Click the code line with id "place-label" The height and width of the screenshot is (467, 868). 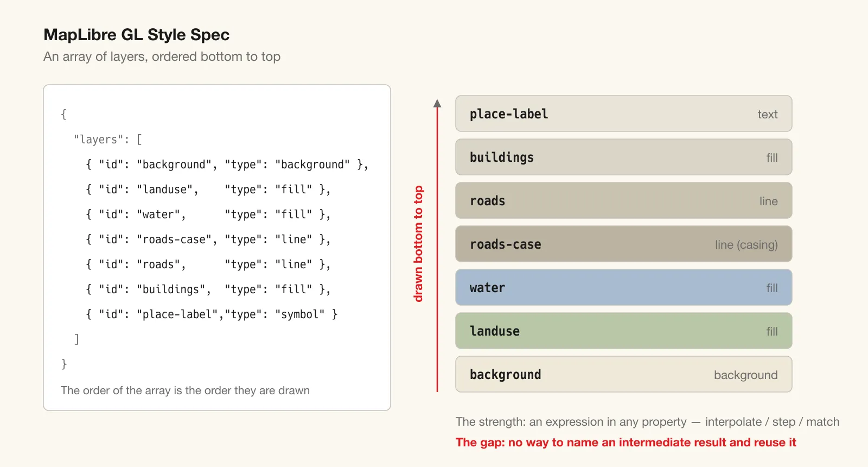[212, 314]
